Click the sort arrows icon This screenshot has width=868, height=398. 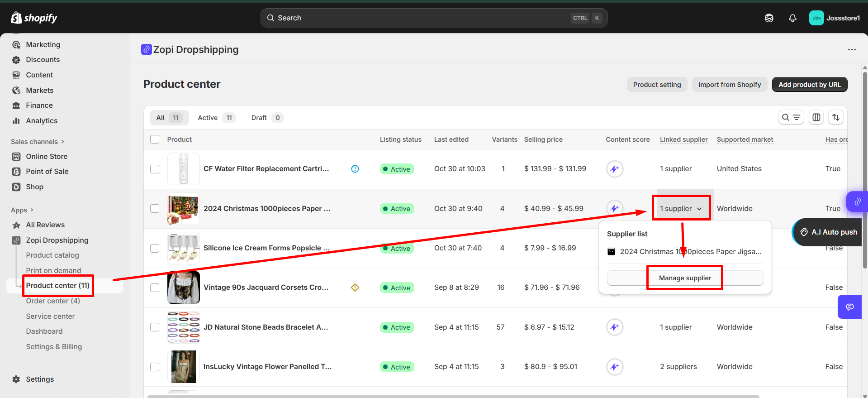point(836,118)
